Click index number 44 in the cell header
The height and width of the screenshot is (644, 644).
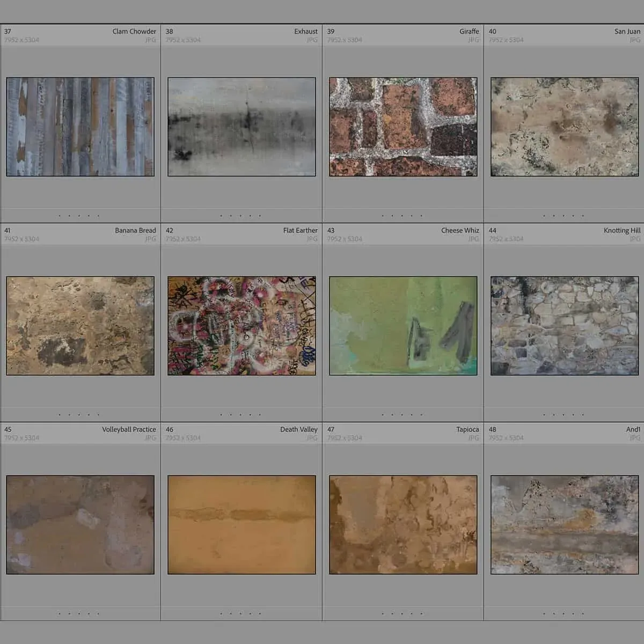tap(493, 230)
